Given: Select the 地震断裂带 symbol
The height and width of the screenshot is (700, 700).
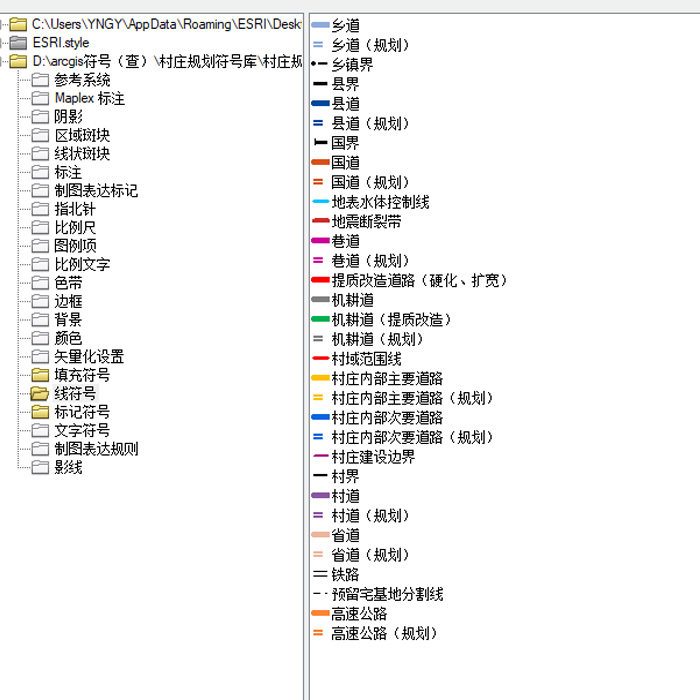Looking at the screenshot, I should tap(356, 221).
